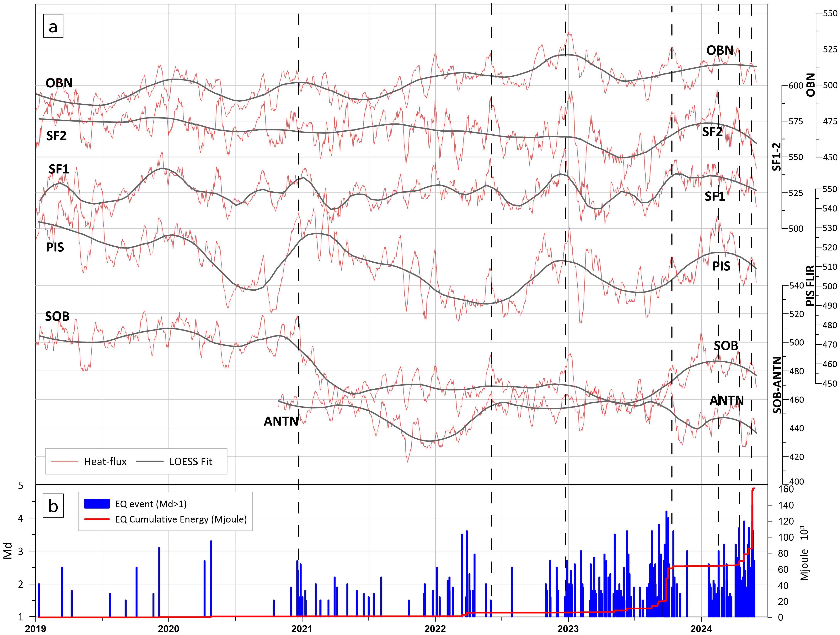The height and width of the screenshot is (635, 840).
Task: Click the LOESS Fit legend entry
Action: (x=191, y=462)
